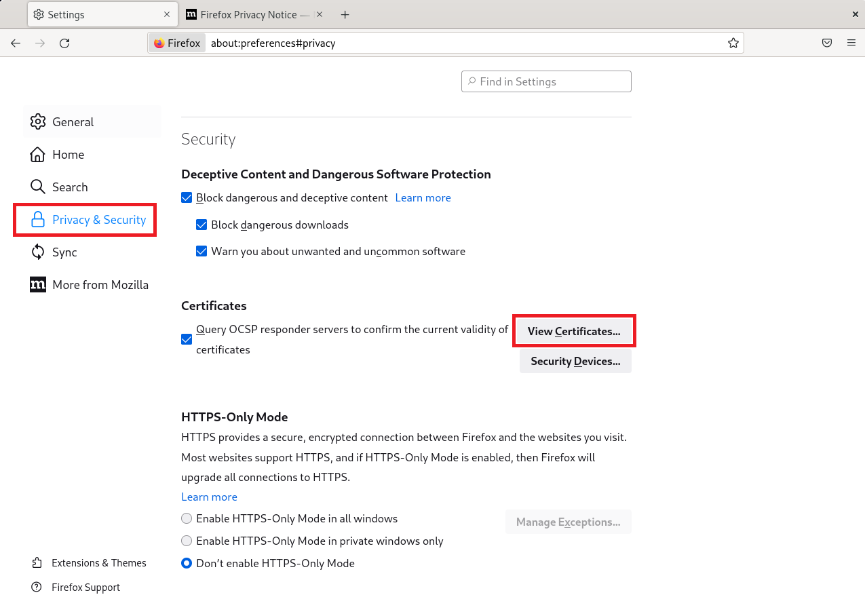The width and height of the screenshot is (865, 616).
Task: Click the View Certificates button
Action: pyautogui.click(x=574, y=332)
